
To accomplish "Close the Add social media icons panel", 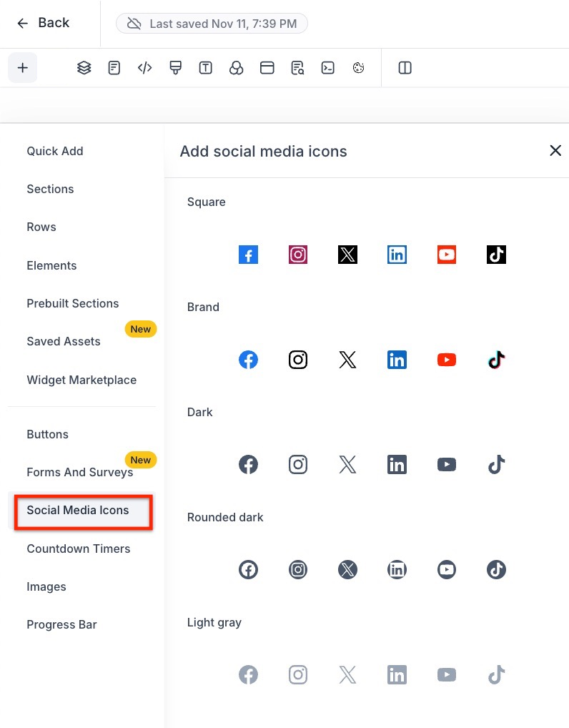I will [555, 150].
